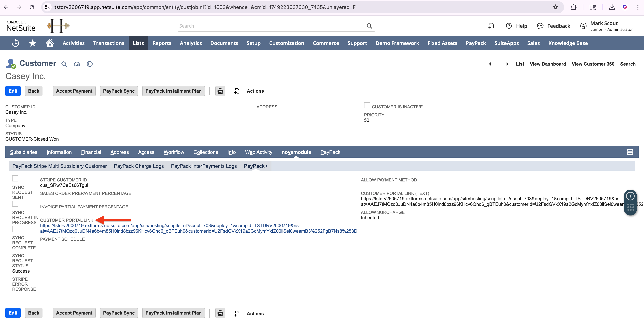This screenshot has width=644, height=326.
Task: Open the Customer Portal Link URL
Action: [x=199, y=228]
